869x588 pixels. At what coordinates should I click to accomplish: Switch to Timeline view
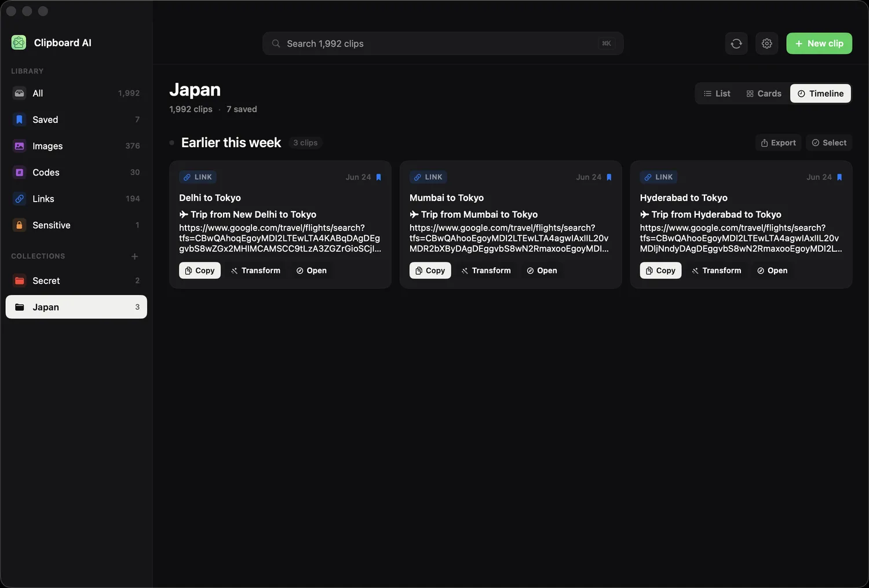[x=820, y=93]
